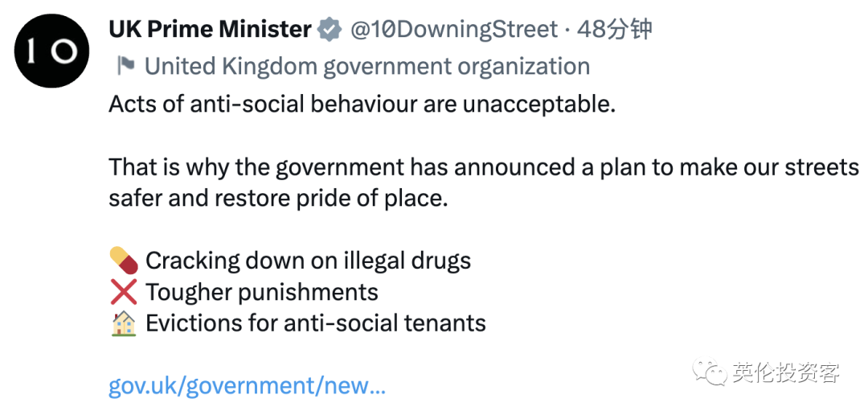The width and height of the screenshot is (868, 411).
Task: Click the 48分钟 timestamp
Action: (614, 29)
